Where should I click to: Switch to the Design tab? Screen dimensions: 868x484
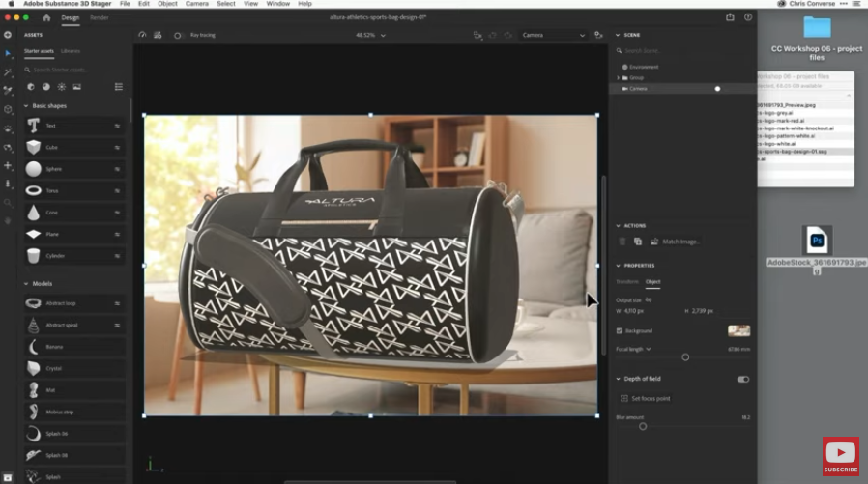tap(71, 17)
